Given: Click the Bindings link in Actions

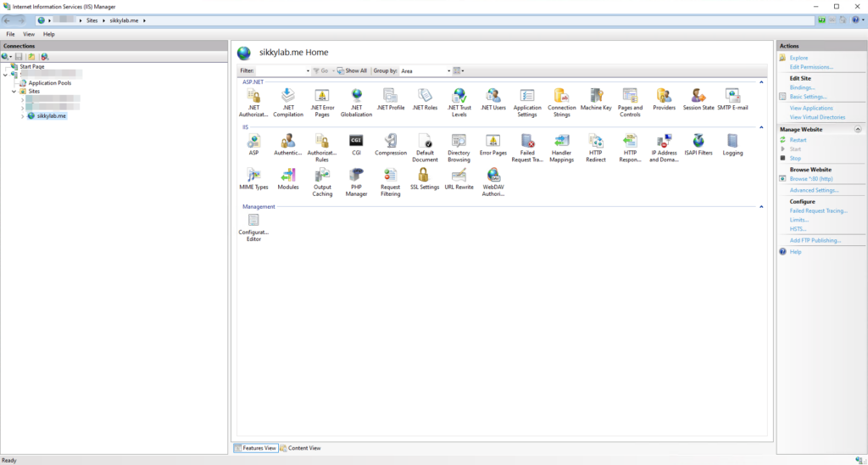Looking at the screenshot, I should coord(804,87).
